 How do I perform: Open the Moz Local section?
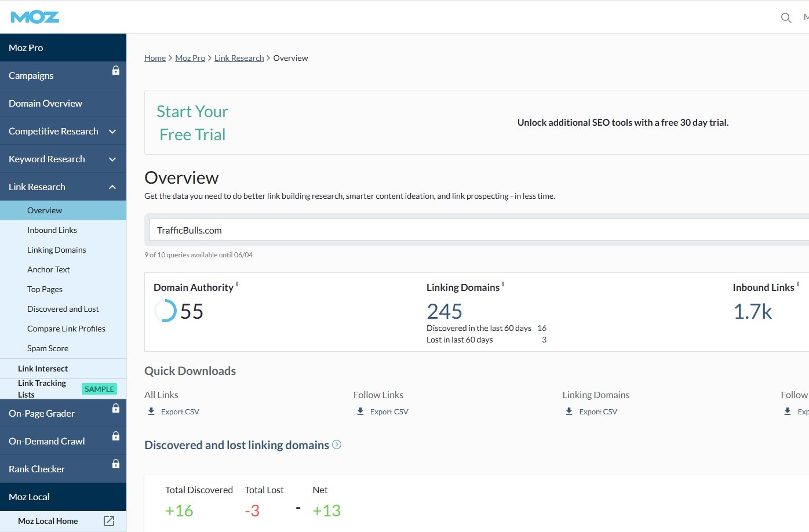pyautogui.click(x=63, y=497)
